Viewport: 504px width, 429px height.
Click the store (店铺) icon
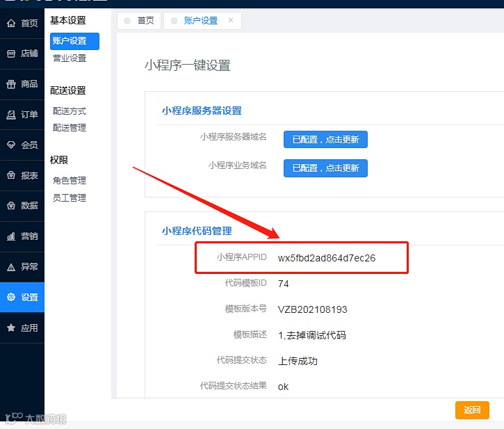pyautogui.click(x=11, y=54)
